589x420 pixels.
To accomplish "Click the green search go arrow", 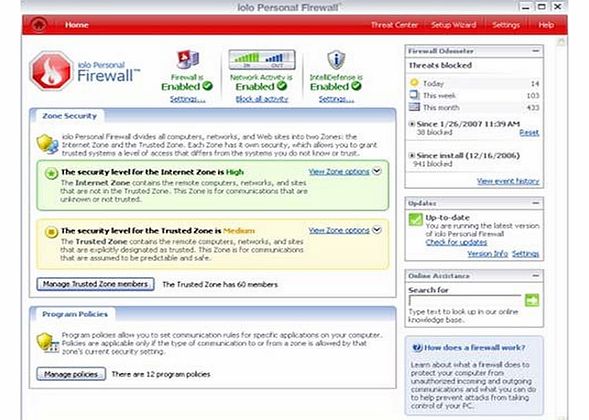I will [x=532, y=300].
